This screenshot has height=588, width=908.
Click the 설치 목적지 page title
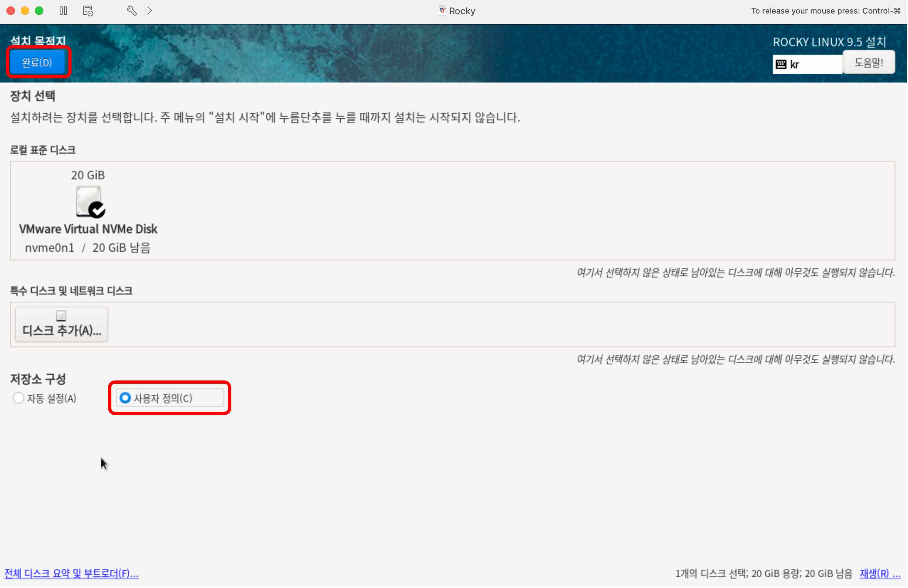point(38,41)
